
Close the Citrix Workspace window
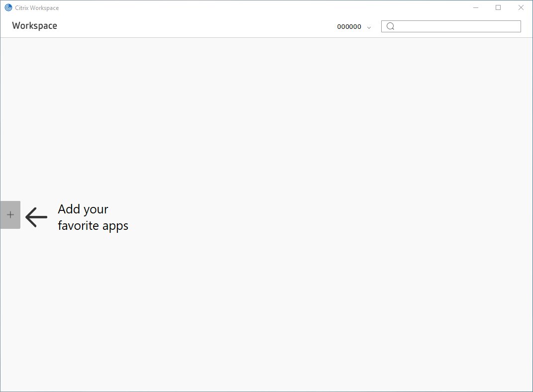click(521, 7)
